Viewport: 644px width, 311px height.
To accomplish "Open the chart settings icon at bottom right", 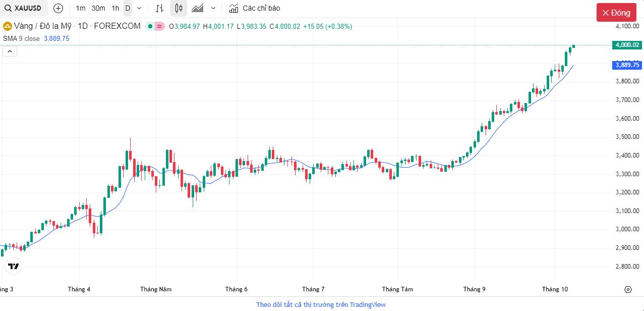I will coord(628,289).
